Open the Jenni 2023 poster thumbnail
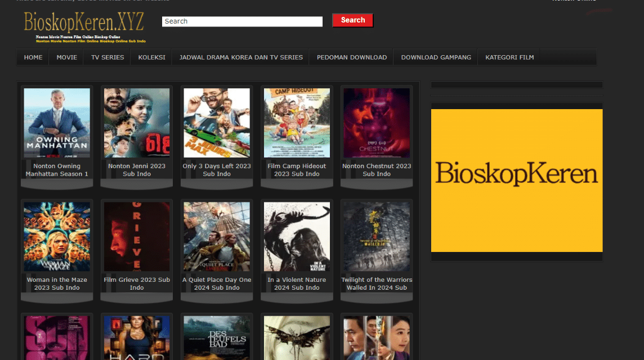 [137, 123]
